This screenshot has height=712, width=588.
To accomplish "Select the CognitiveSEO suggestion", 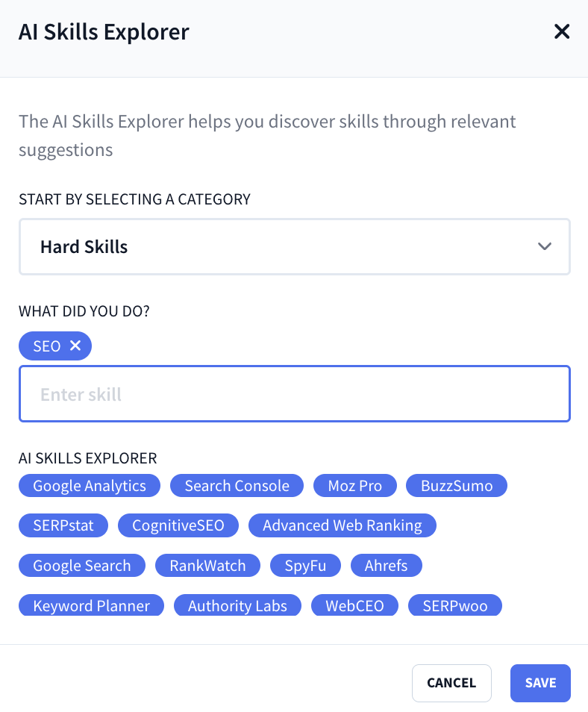I will [178, 525].
